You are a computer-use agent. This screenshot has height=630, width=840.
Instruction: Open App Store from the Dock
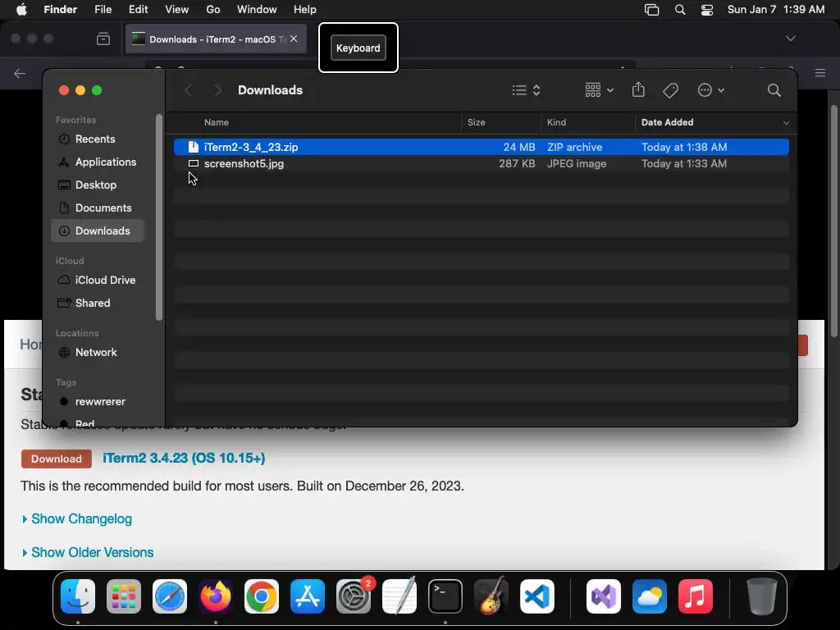pyautogui.click(x=308, y=596)
